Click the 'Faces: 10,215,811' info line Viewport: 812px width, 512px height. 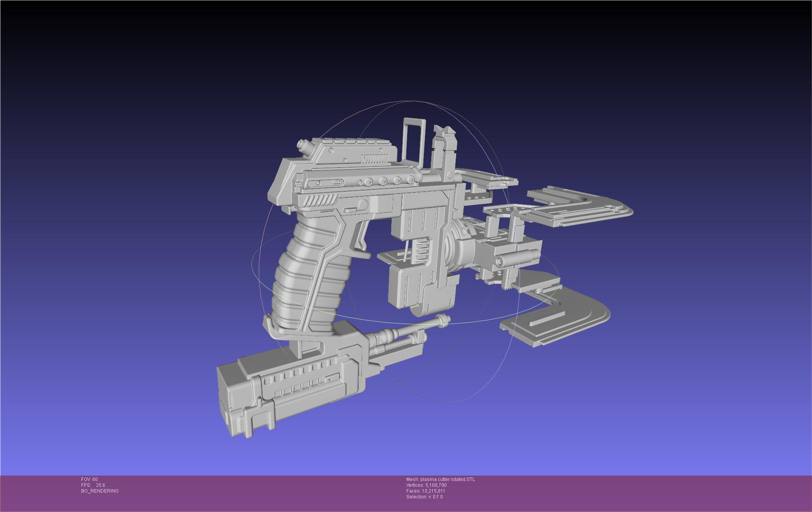tap(426, 491)
